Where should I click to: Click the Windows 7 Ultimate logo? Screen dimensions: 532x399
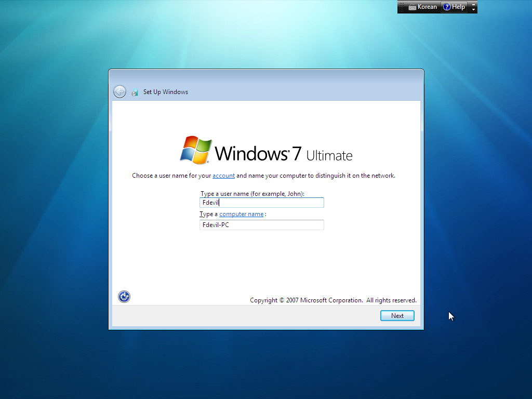coord(266,151)
